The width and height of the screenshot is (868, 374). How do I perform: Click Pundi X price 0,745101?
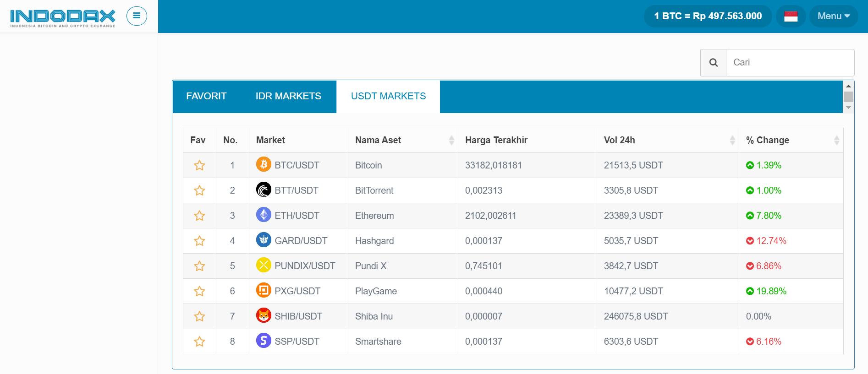pos(483,266)
